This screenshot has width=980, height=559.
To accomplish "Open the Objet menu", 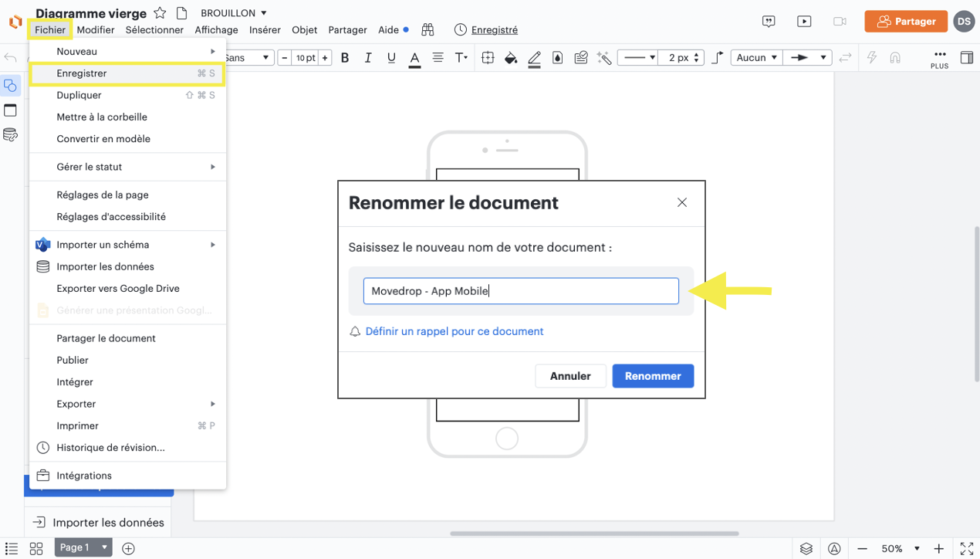I will [304, 29].
